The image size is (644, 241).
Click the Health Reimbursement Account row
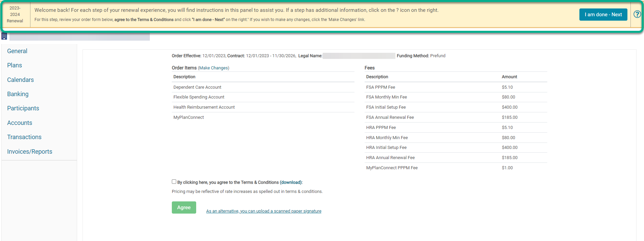(263, 107)
